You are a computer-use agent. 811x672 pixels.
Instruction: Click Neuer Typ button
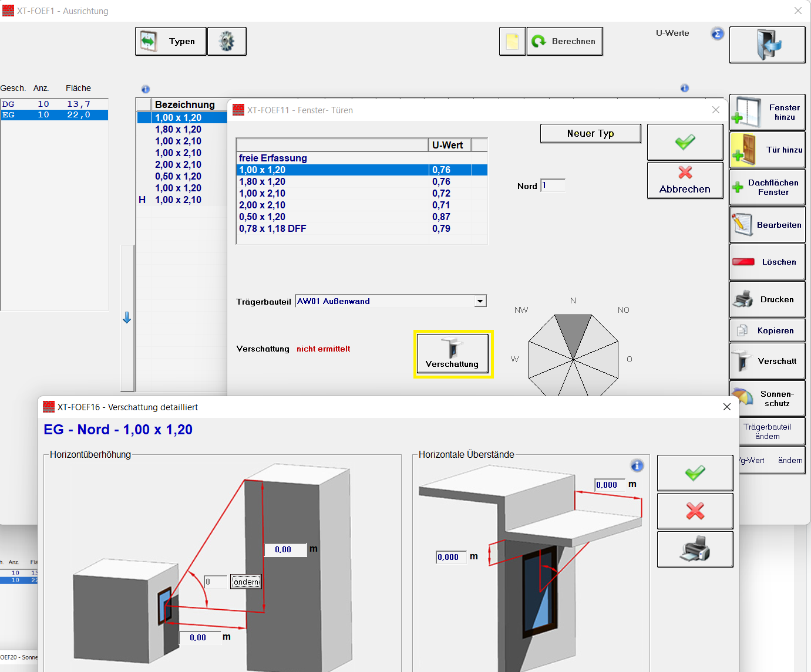pyautogui.click(x=590, y=133)
